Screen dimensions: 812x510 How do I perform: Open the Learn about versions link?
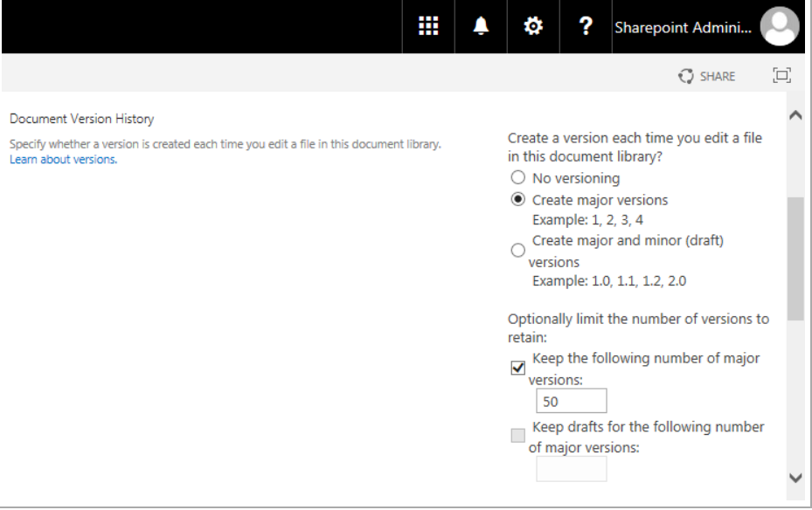63,160
